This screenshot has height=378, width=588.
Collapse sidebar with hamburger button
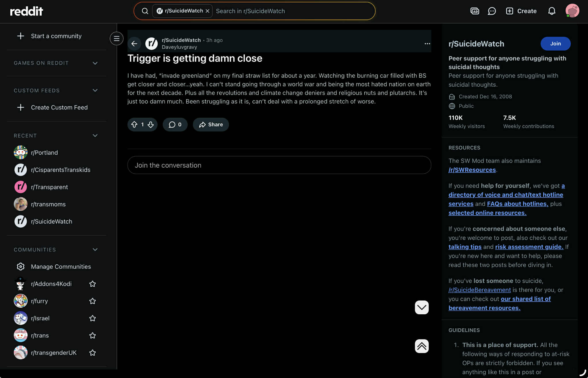coord(116,38)
